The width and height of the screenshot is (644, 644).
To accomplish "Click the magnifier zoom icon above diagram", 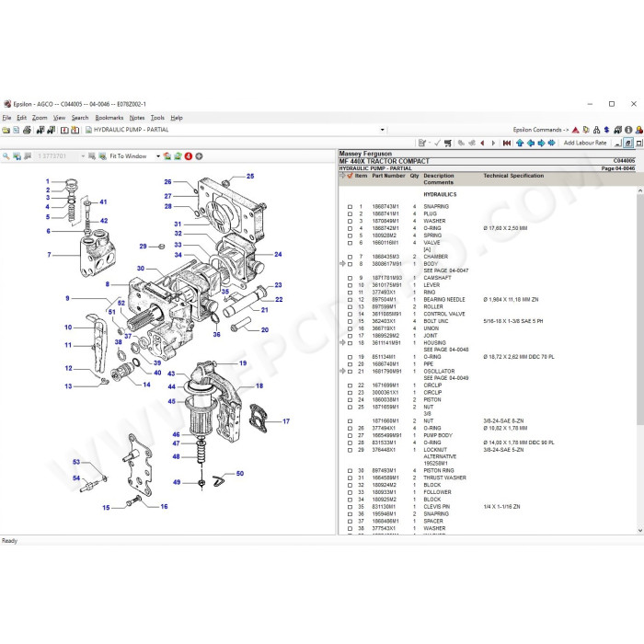I will pos(6,156).
